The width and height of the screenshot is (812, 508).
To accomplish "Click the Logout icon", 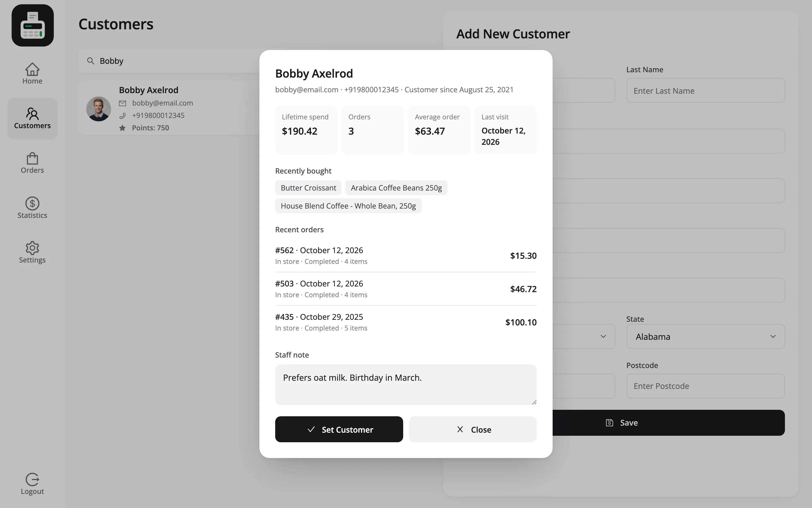I will click(x=32, y=479).
